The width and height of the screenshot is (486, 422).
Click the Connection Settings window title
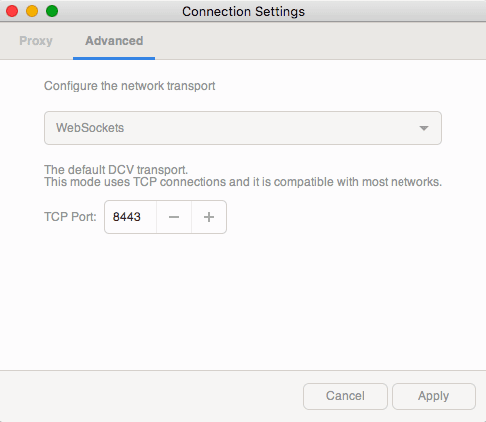tap(243, 12)
